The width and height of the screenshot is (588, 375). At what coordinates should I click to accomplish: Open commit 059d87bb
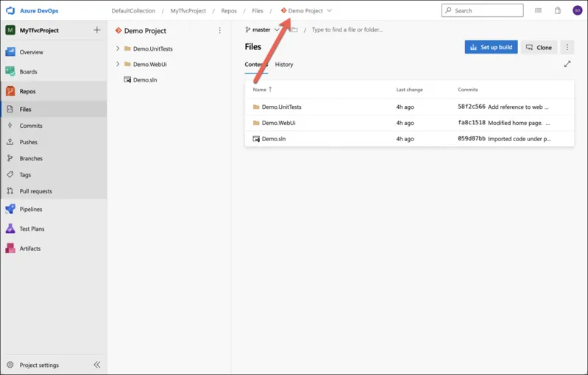click(x=472, y=139)
